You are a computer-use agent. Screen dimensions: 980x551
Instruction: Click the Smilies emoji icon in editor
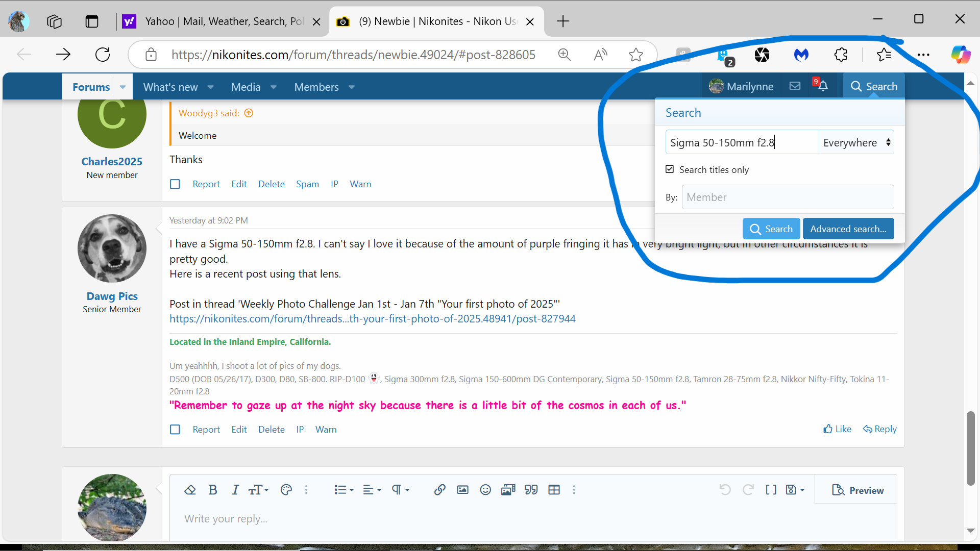tap(485, 490)
